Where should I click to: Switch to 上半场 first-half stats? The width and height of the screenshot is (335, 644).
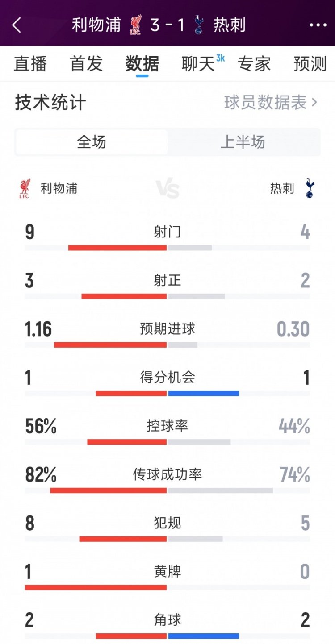point(243,142)
